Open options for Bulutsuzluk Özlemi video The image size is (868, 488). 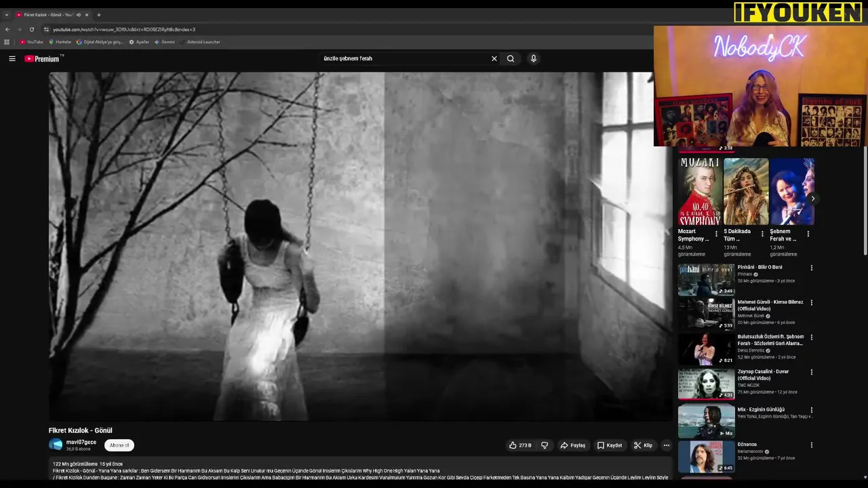(811, 338)
